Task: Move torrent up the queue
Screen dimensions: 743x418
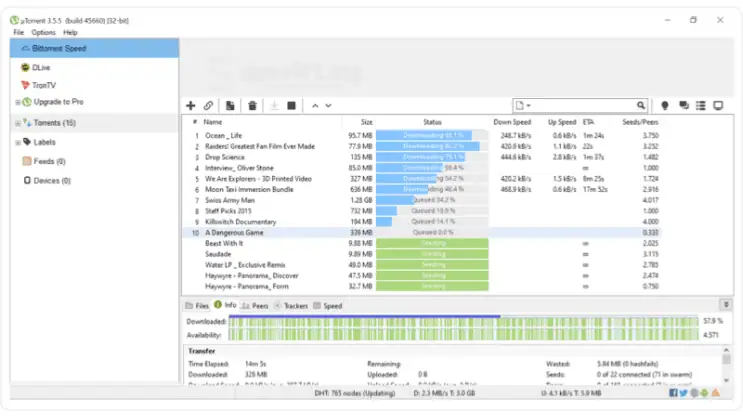Action: [x=315, y=106]
